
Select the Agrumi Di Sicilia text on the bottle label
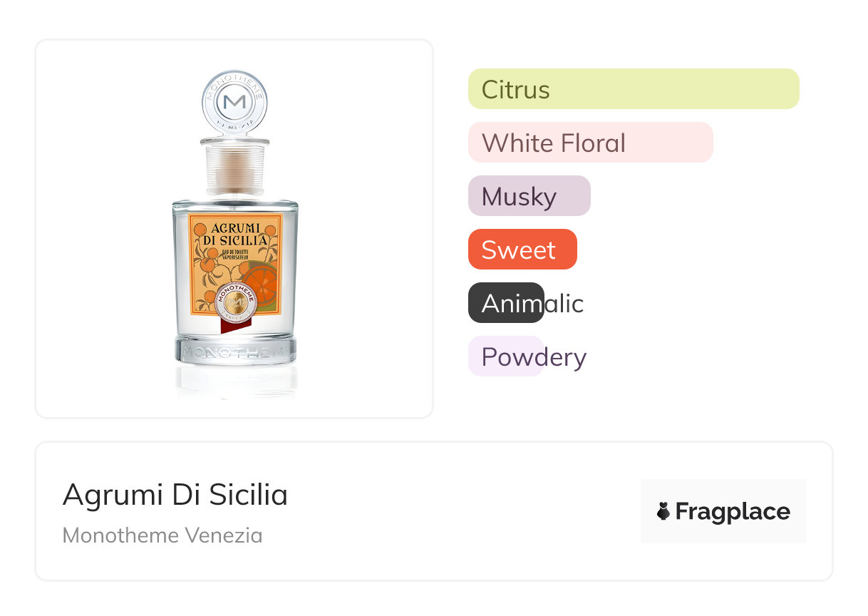click(x=235, y=234)
